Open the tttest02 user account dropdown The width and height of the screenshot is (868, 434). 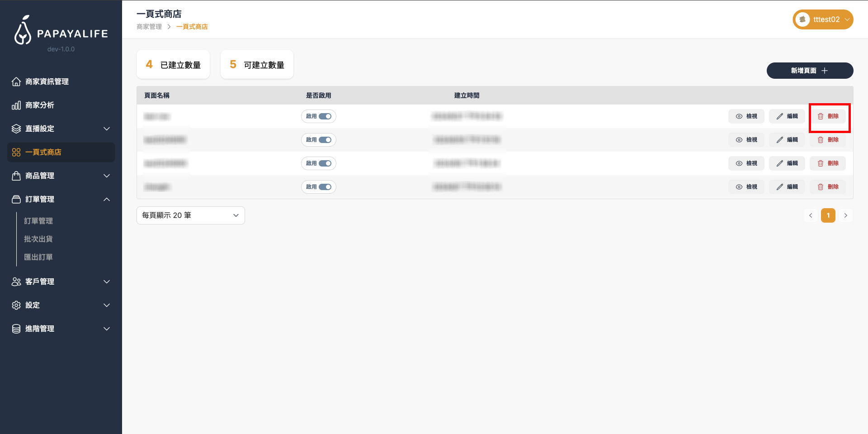[823, 19]
